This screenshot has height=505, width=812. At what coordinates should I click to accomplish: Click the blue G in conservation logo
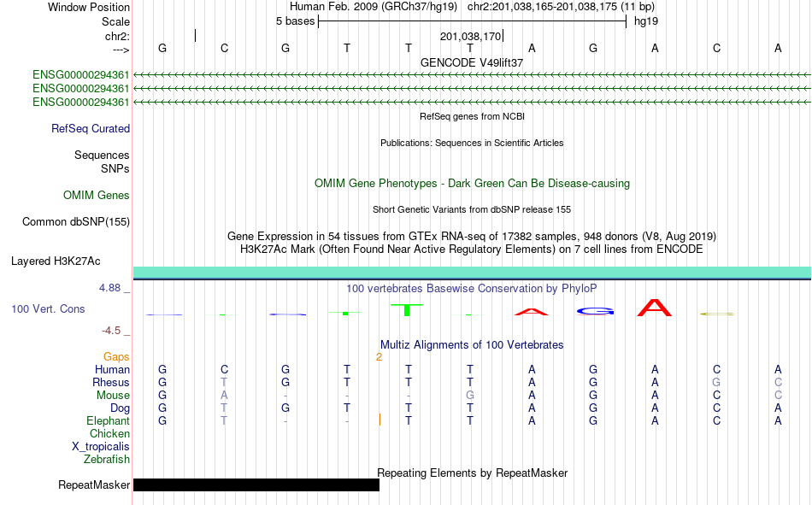595,311
